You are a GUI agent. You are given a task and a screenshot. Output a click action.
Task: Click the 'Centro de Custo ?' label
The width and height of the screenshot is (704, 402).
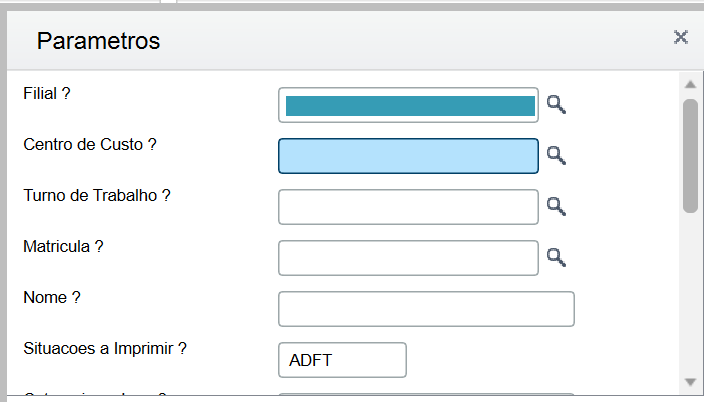[90, 145]
